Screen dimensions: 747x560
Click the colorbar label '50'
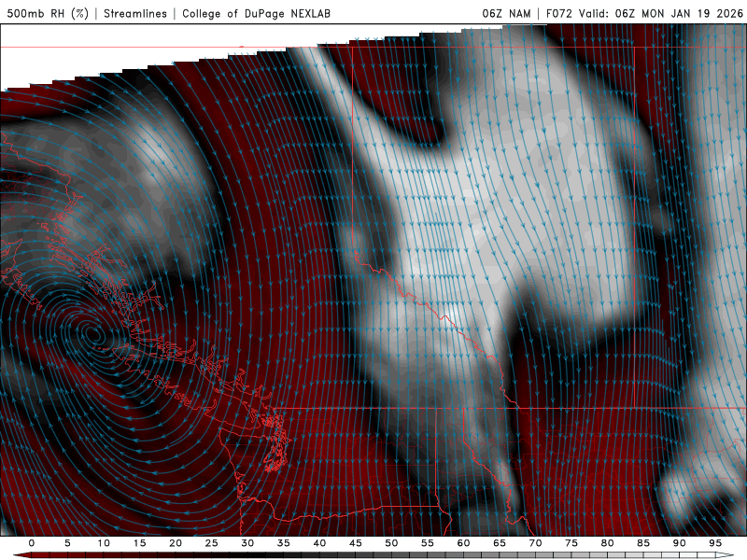pos(391,543)
